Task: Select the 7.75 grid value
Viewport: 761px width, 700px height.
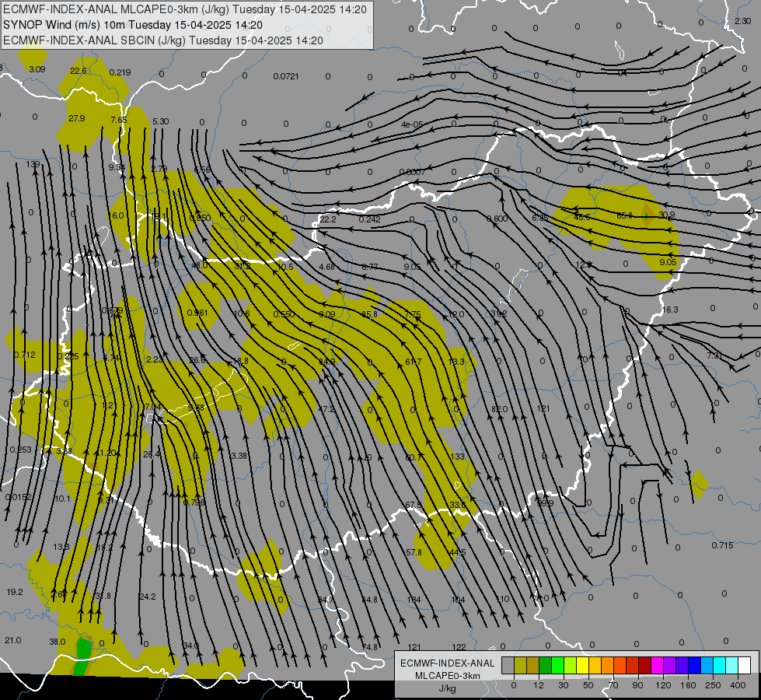Action: pos(413,314)
